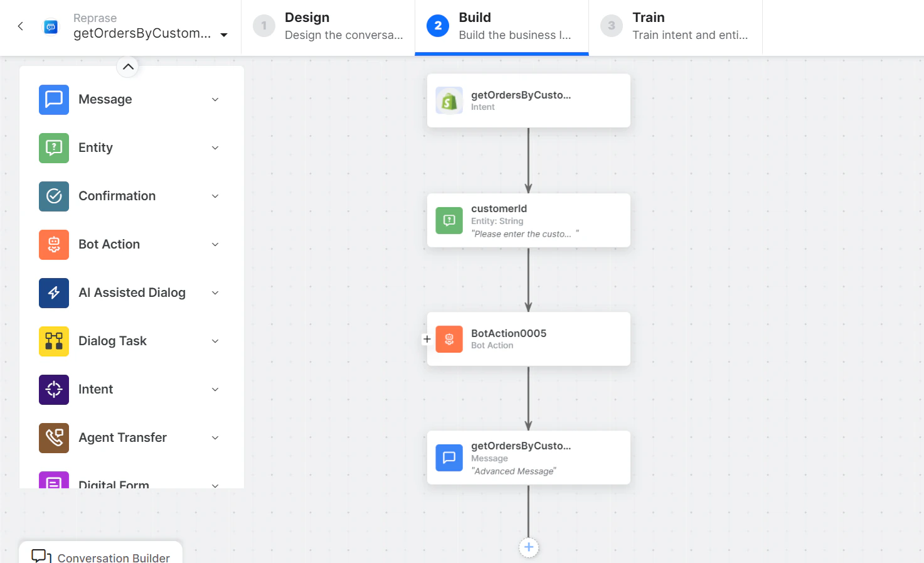Click the AI Assisted Dialog icon
This screenshot has width=924, height=563.
(53, 293)
